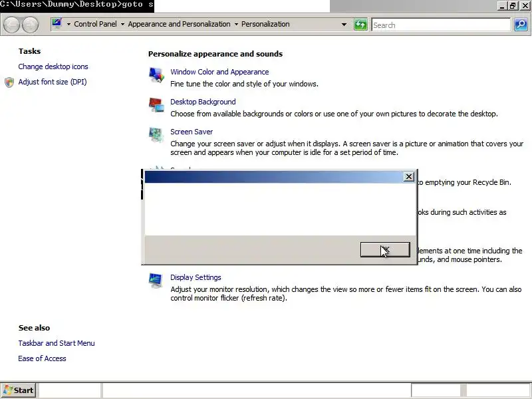Click 'Personalize appearance and sounds' heading
This screenshot has height=399, width=532.
pyautogui.click(x=215, y=54)
